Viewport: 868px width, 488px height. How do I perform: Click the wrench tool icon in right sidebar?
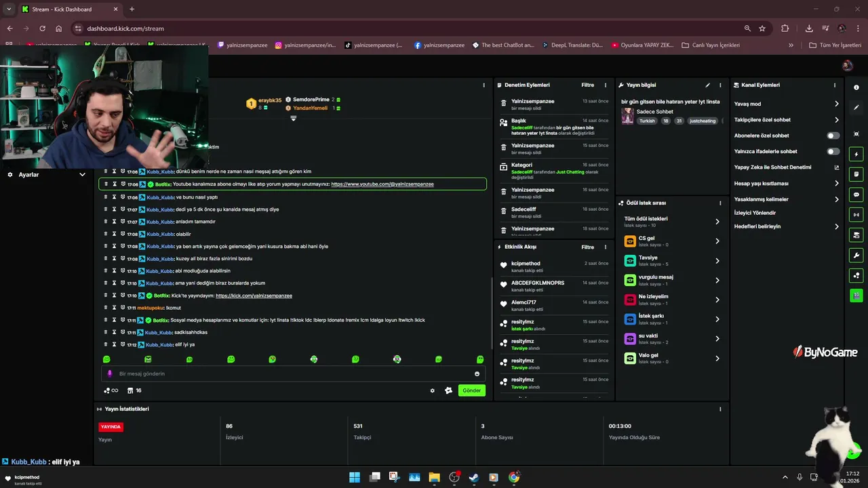(856, 256)
